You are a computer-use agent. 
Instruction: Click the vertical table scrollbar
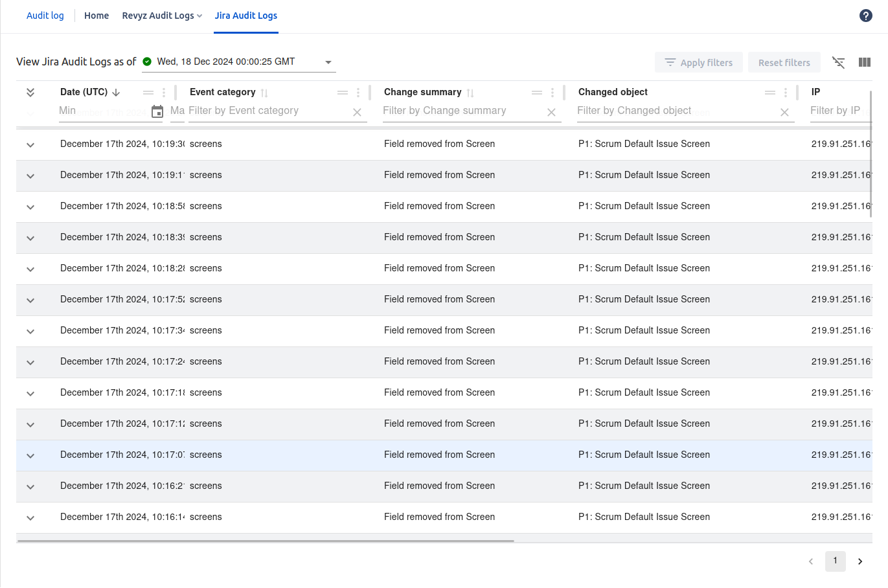871,154
